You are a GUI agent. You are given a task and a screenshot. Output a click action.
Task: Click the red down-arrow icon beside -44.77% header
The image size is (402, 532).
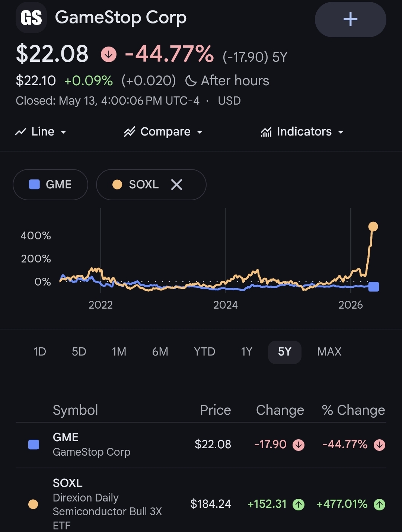[108, 55]
